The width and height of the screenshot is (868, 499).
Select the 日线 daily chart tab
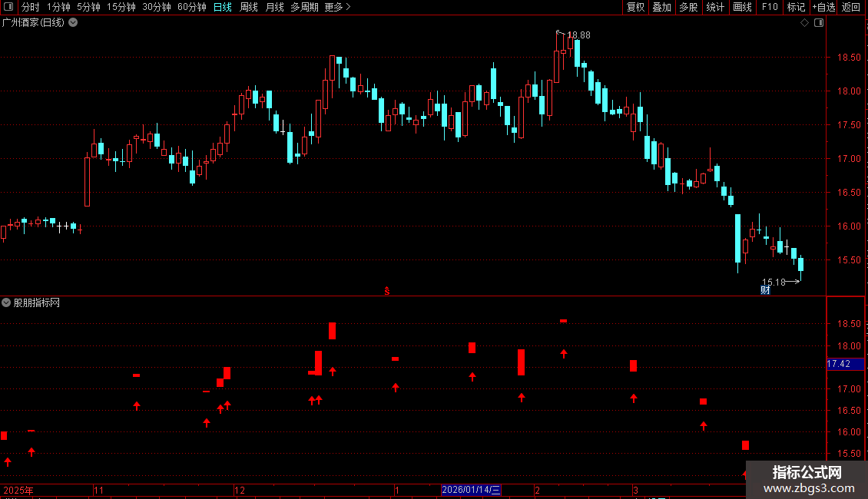pyautogui.click(x=223, y=7)
